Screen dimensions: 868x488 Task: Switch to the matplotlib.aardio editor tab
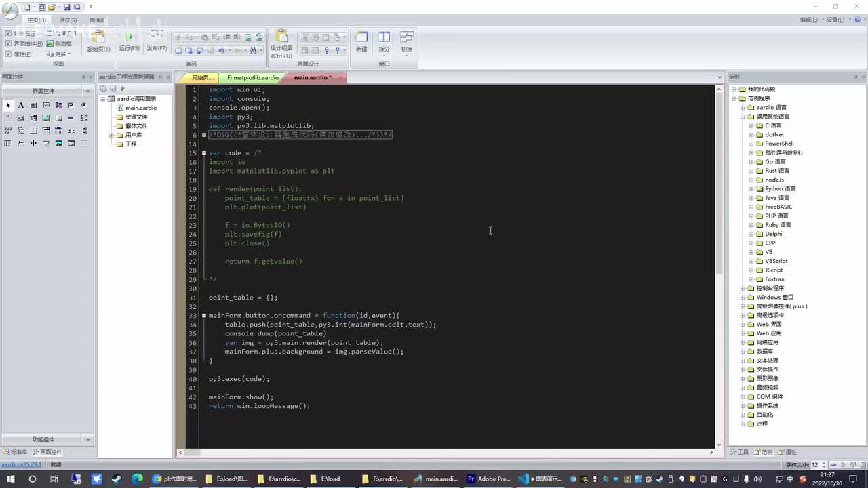(x=253, y=77)
